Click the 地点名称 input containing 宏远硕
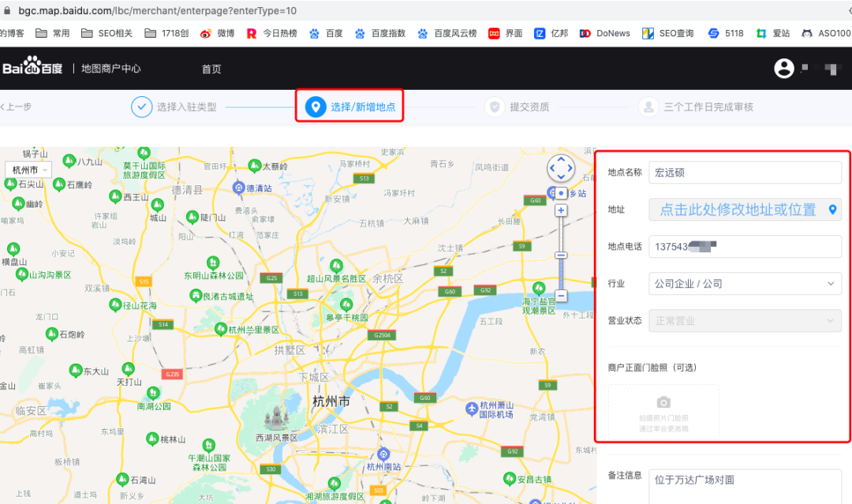This screenshot has width=852, height=504. click(x=744, y=172)
